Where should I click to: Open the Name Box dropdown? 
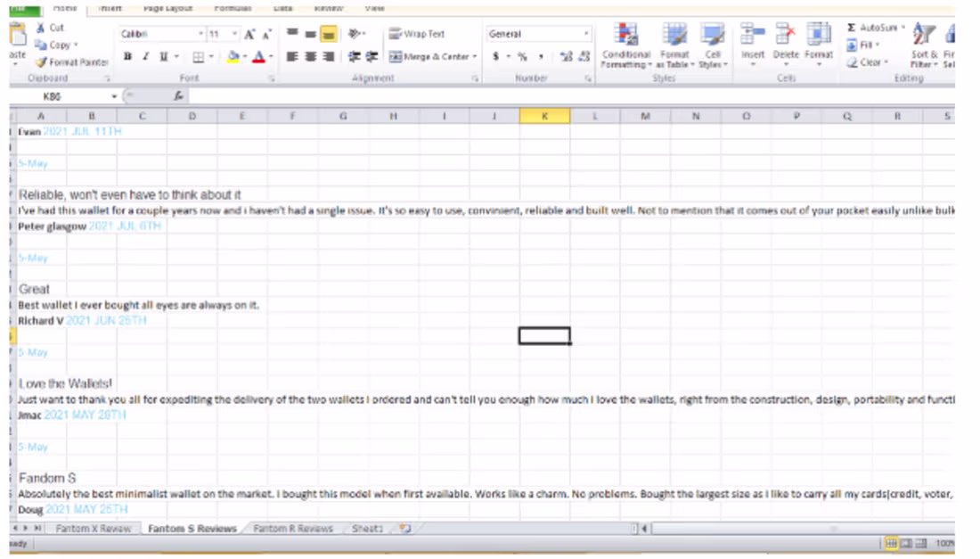click(114, 96)
